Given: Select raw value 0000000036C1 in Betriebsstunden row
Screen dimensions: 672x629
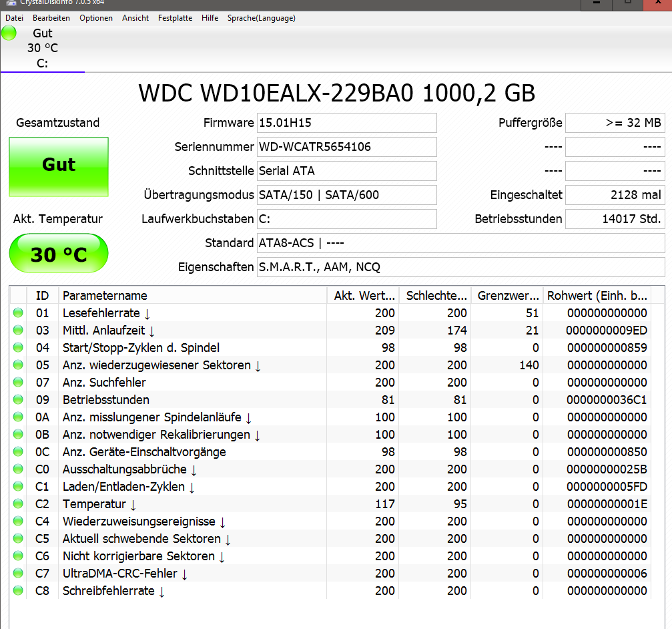Looking at the screenshot, I should 607,400.
